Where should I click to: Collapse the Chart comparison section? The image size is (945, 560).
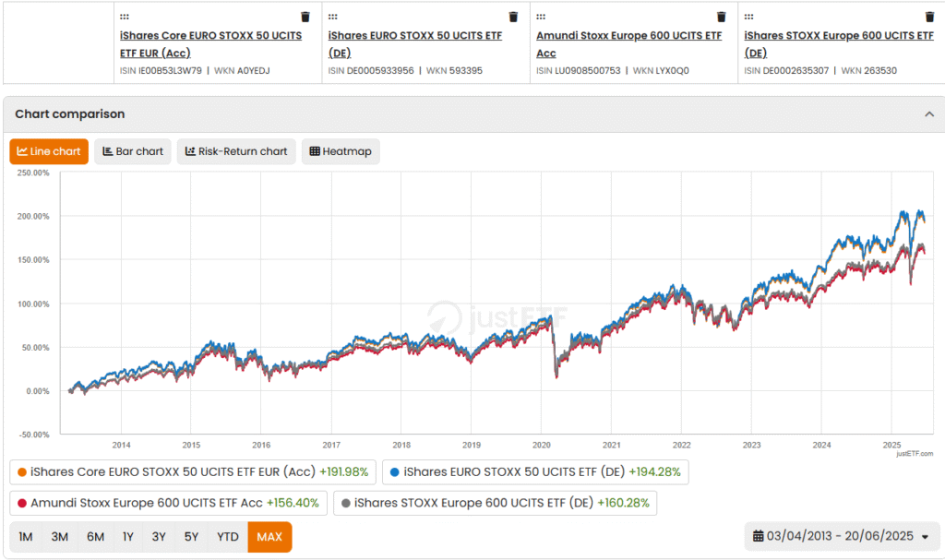(x=929, y=113)
